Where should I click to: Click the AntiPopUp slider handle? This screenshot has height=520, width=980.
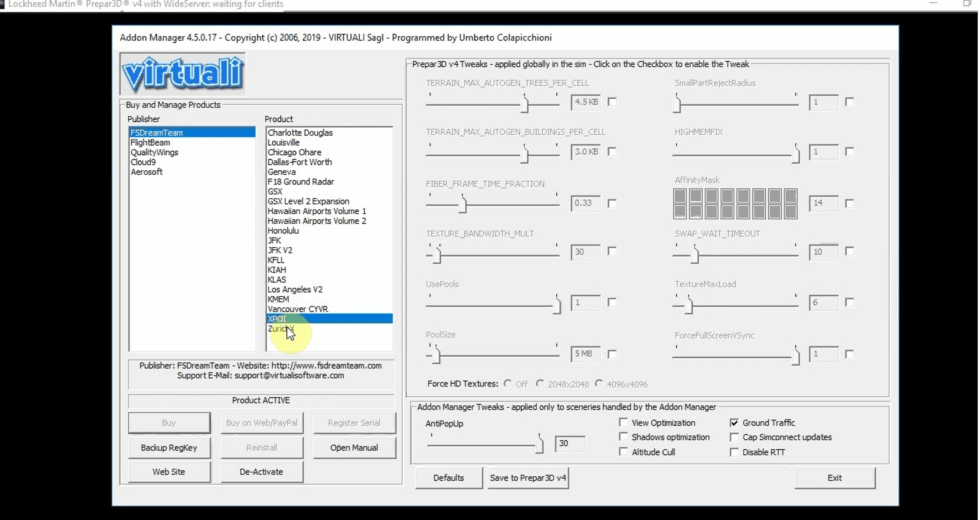[x=539, y=444]
